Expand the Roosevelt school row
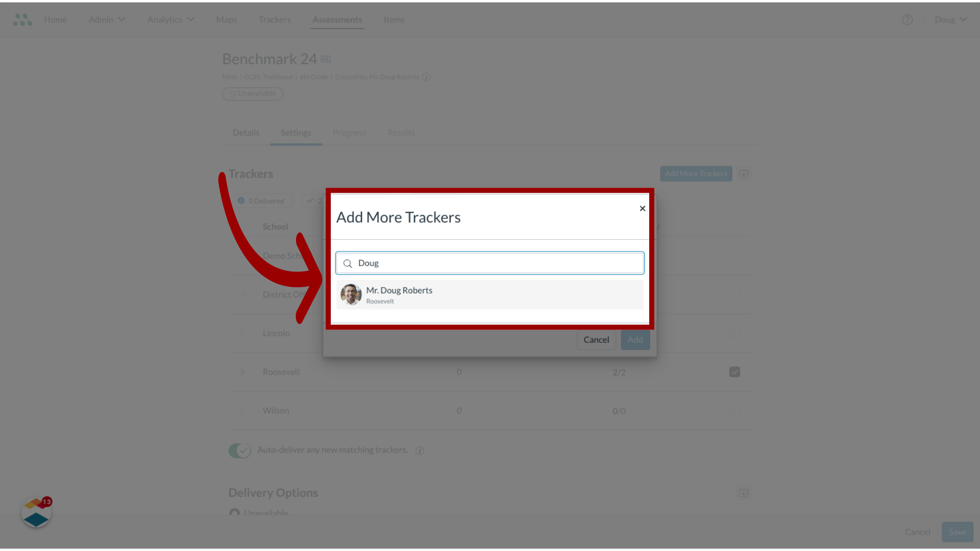980x551 pixels. tap(242, 372)
